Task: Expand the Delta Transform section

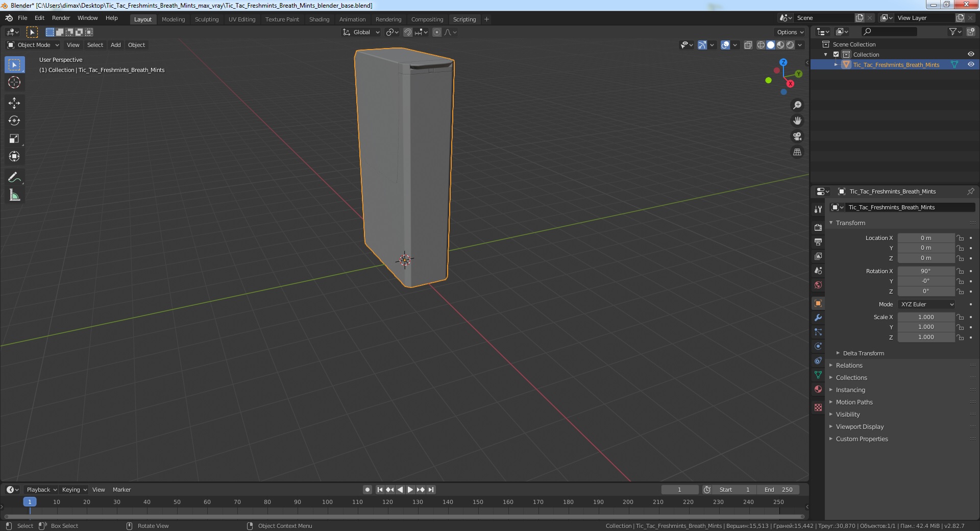Action: [863, 353]
